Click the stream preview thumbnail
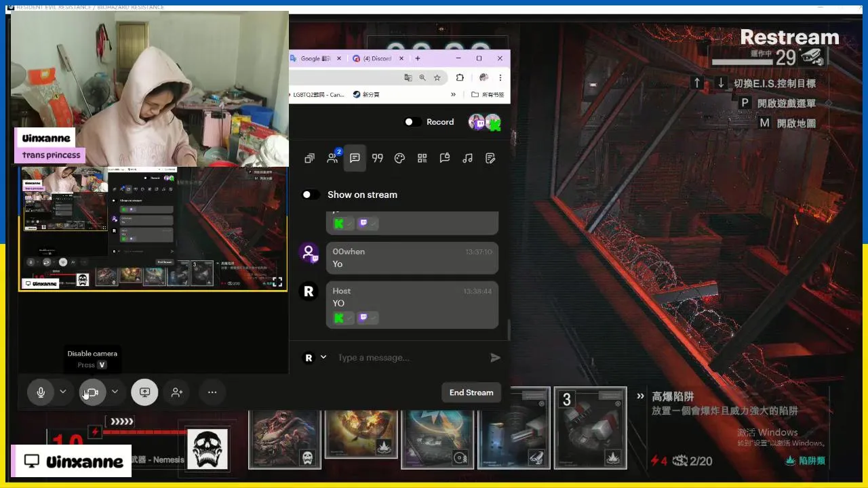The width and height of the screenshot is (868, 488). click(153, 229)
